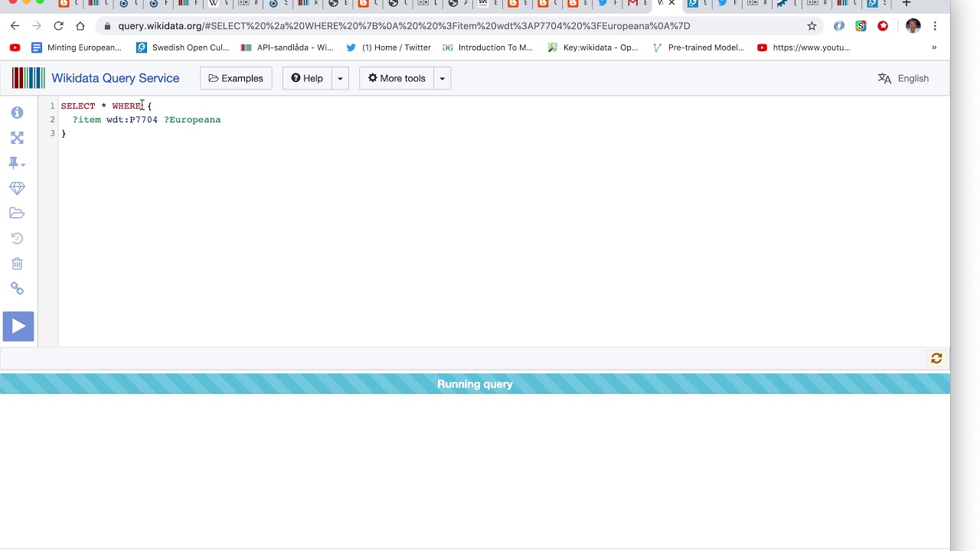
Task: Click the orange refresh results icon
Action: (x=936, y=358)
